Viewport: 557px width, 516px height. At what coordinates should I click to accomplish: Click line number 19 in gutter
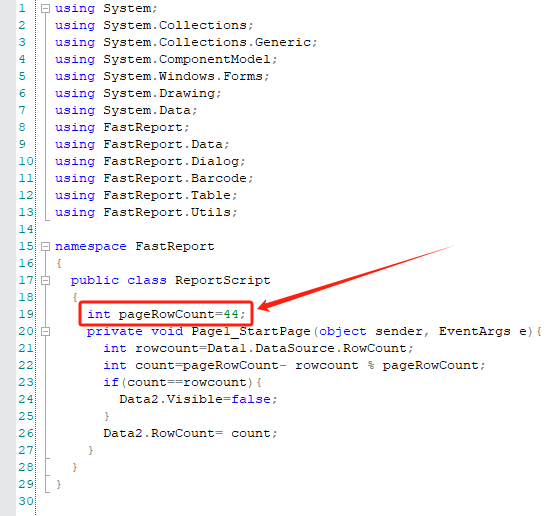[x=26, y=314]
